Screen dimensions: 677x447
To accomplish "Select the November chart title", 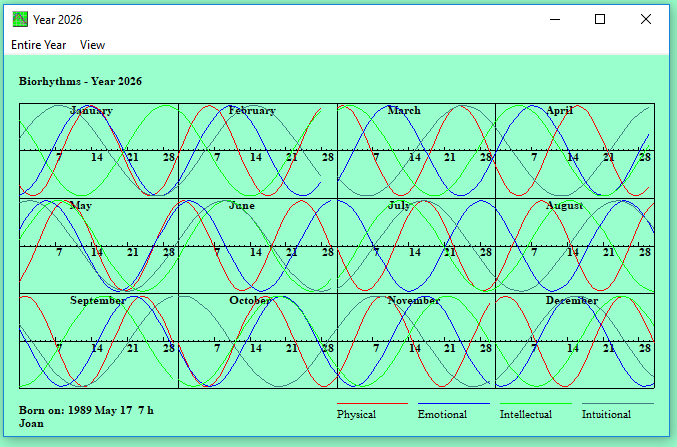I will [413, 301].
